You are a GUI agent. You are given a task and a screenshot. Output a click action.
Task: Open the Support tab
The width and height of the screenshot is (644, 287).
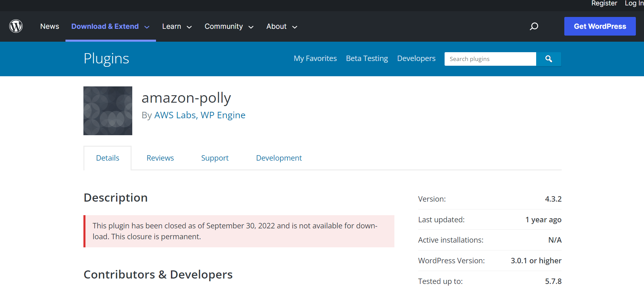pos(215,158)
